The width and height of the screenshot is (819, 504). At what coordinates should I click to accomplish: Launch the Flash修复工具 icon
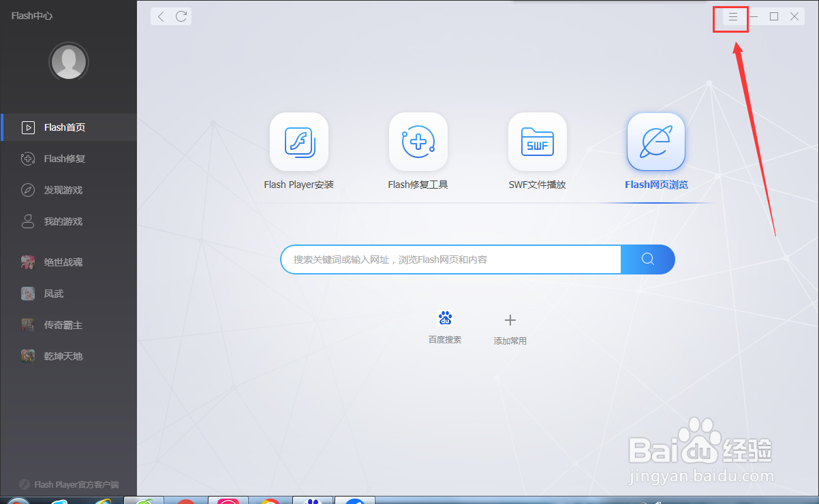tap(418, 142)
